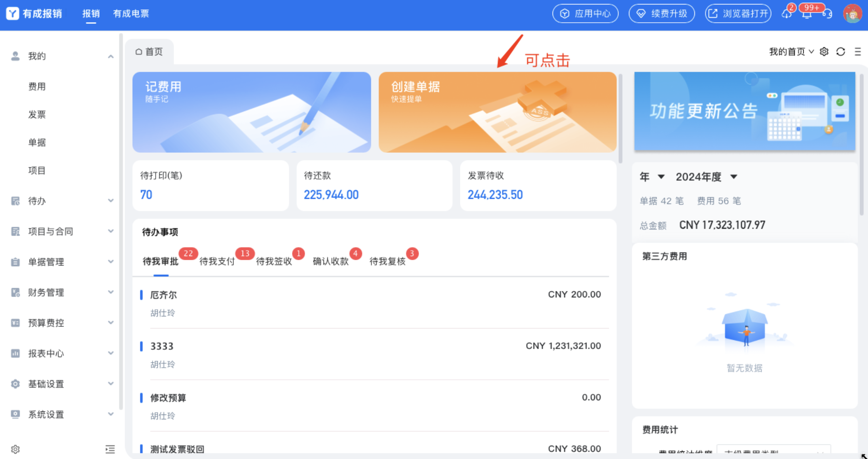Click the 创建单据 orange card
868x459 pixels.
(x=497, y=112)
